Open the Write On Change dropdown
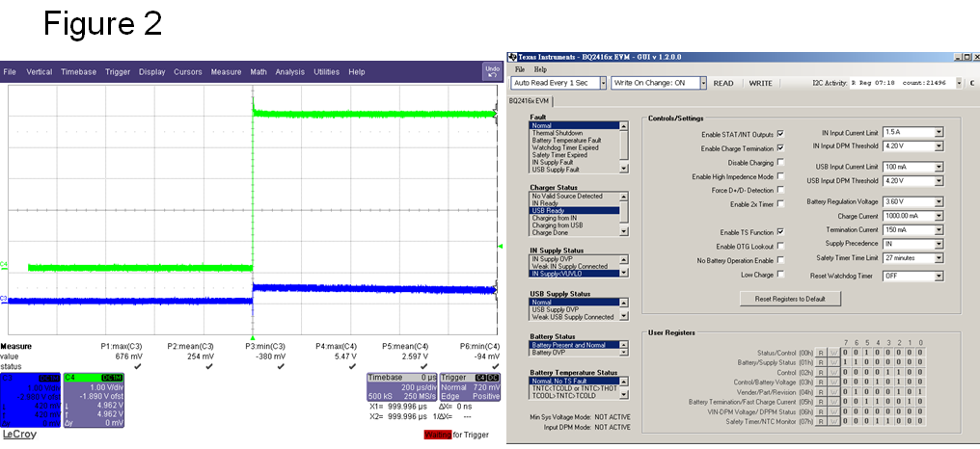Viewport: 980px width, 449px height. point(702,83)
